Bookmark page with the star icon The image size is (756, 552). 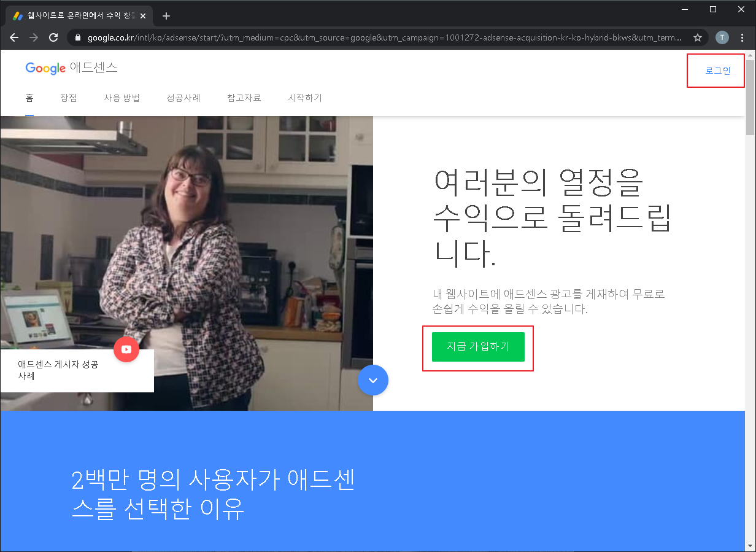coord(698,37)
